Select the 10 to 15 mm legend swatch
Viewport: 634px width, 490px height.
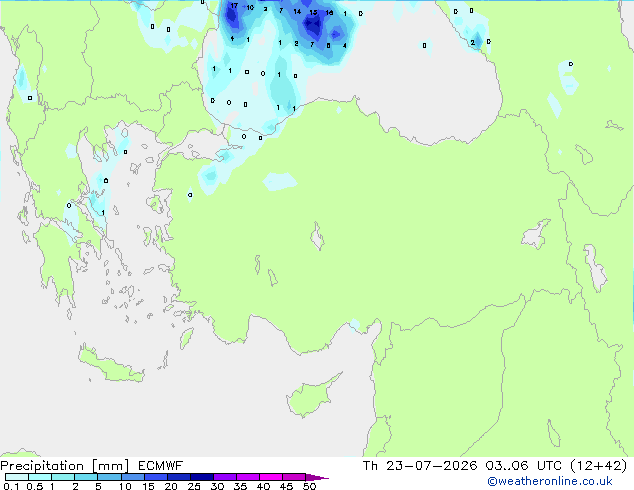click(x=132, y=477)
